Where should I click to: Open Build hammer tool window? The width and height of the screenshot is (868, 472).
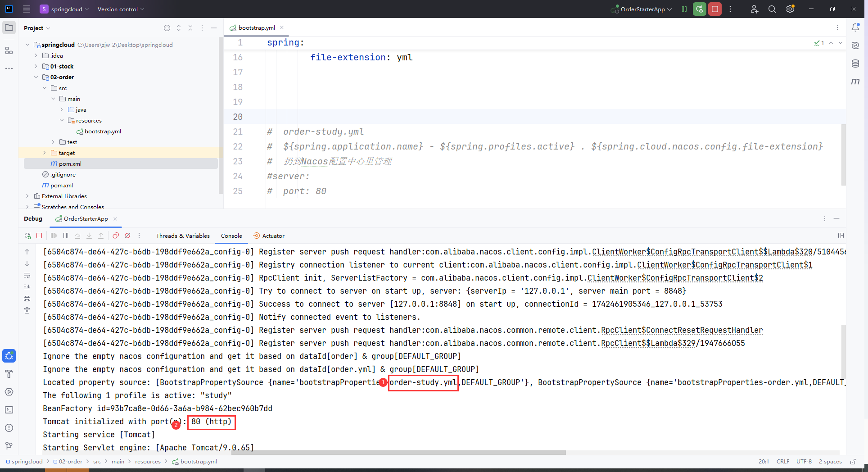coord(9,374)
